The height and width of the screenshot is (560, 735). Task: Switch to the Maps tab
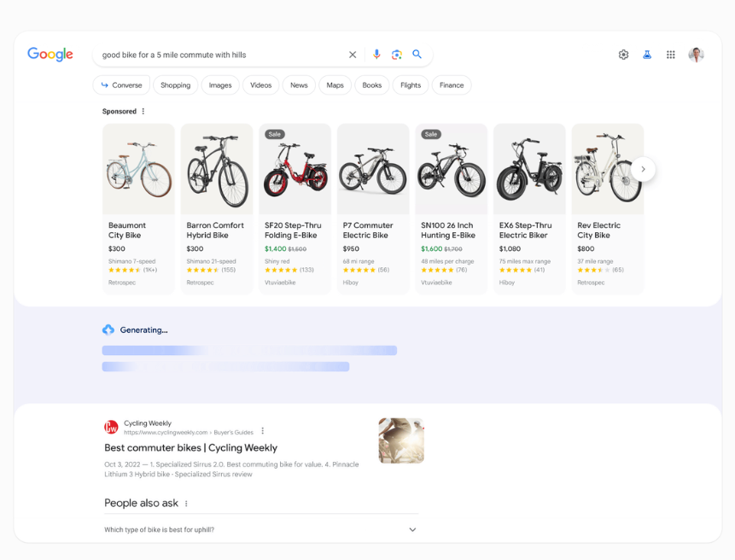(335, 85)
